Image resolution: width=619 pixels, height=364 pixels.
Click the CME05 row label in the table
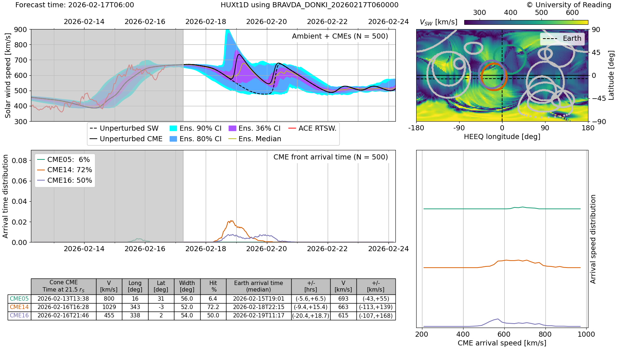click(19, 299)
